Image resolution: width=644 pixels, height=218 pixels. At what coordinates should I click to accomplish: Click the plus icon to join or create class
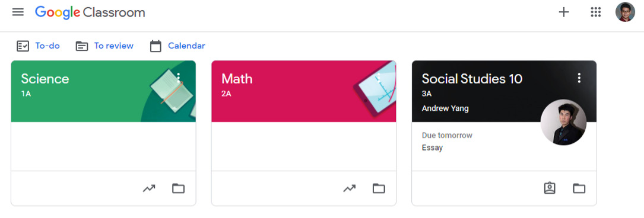click(x=564, y=12)
